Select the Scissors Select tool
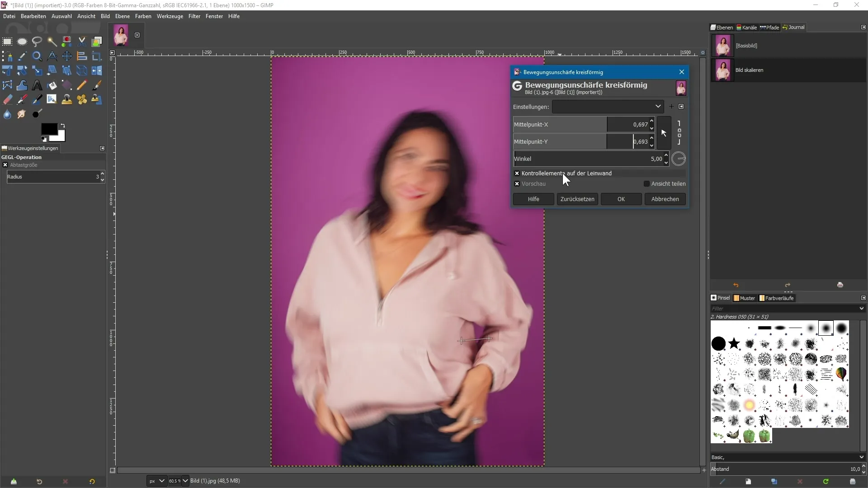This screenshot has height=488, width=868. [82, 42]
